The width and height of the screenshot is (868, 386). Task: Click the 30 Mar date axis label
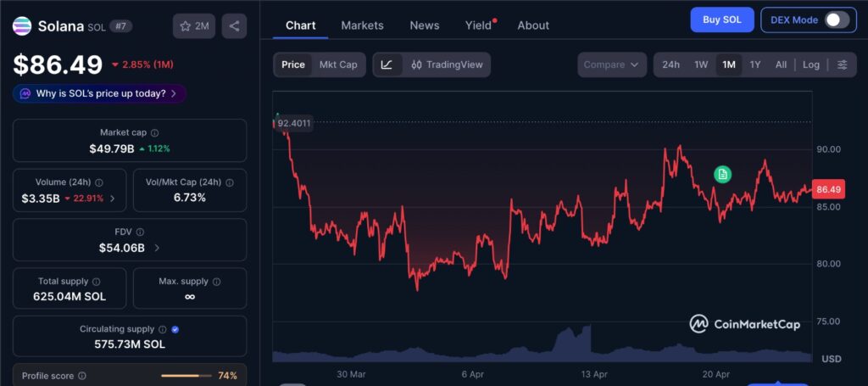(351, 374)
